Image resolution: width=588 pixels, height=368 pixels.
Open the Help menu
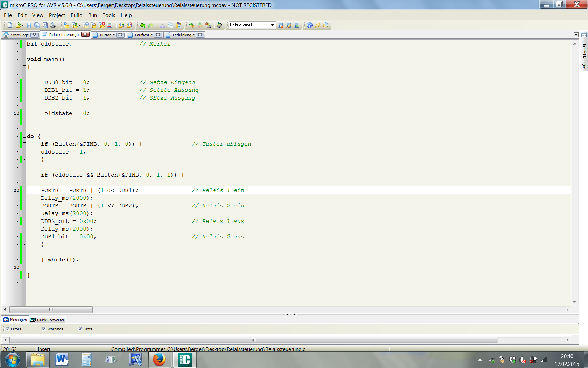point(126,15)
